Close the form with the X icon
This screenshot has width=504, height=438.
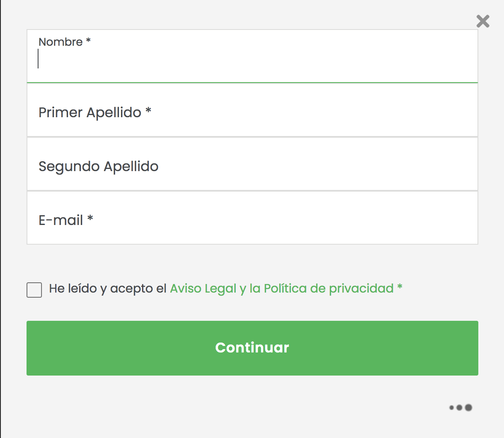[x=483, y=21]
